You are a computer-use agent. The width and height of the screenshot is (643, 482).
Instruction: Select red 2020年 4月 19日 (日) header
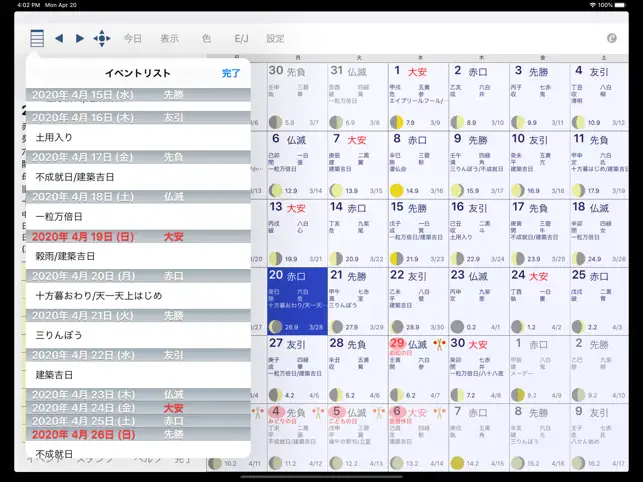click(x=138, y=236)
